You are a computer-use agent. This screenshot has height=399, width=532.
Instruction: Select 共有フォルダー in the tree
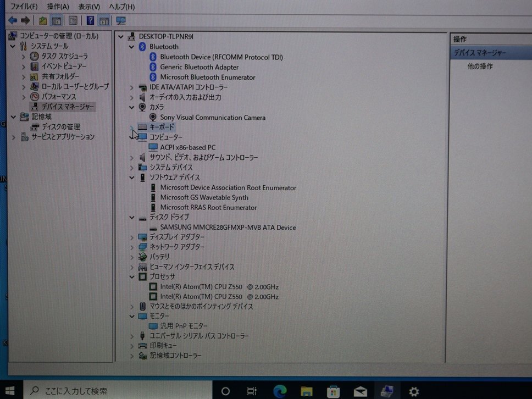(x=60, y=76)
